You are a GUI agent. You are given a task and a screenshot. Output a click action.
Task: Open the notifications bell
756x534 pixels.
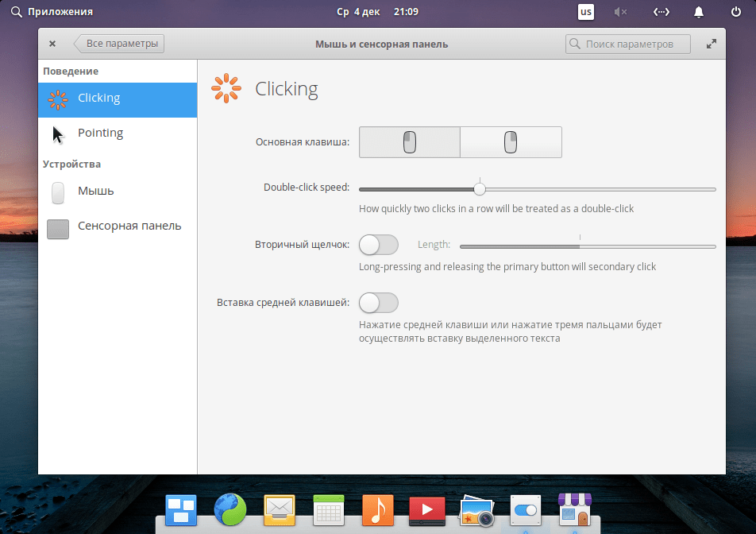(699, 12)
